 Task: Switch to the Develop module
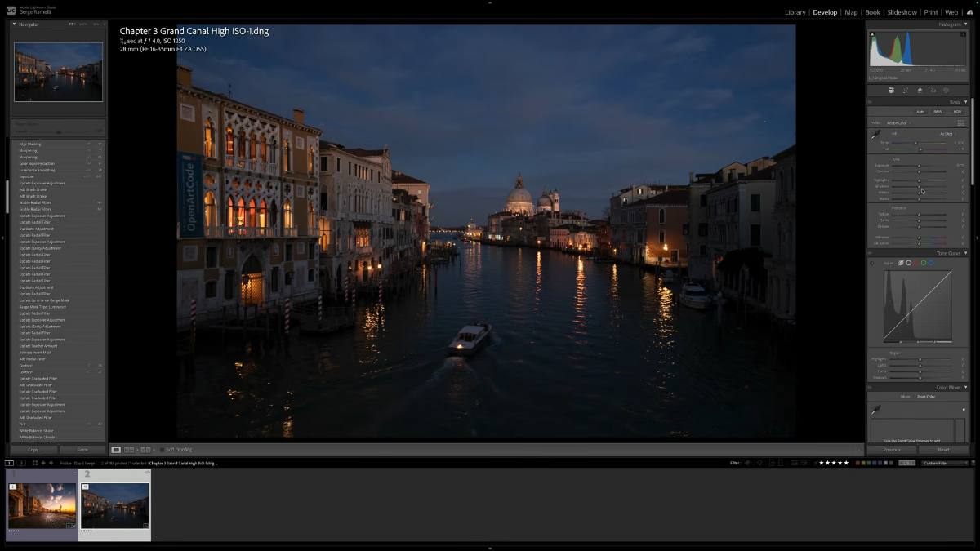[x=825, y=12]
